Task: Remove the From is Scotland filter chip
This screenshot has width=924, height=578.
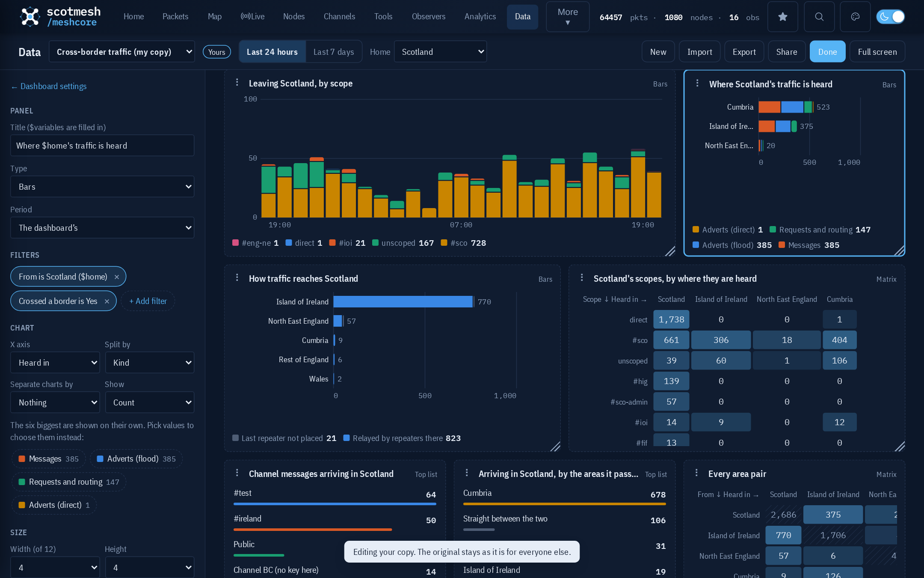Action: (116, 277)
